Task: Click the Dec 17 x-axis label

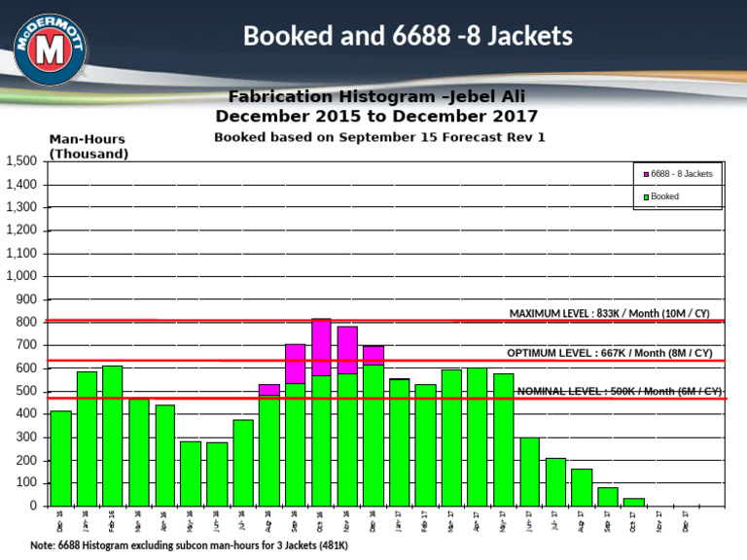Action: (686, 521)
